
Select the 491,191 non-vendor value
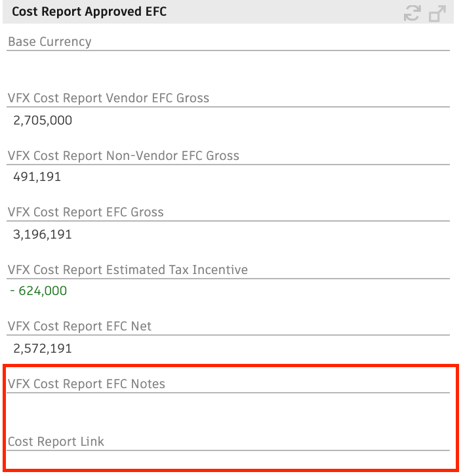tap(37, 177)
